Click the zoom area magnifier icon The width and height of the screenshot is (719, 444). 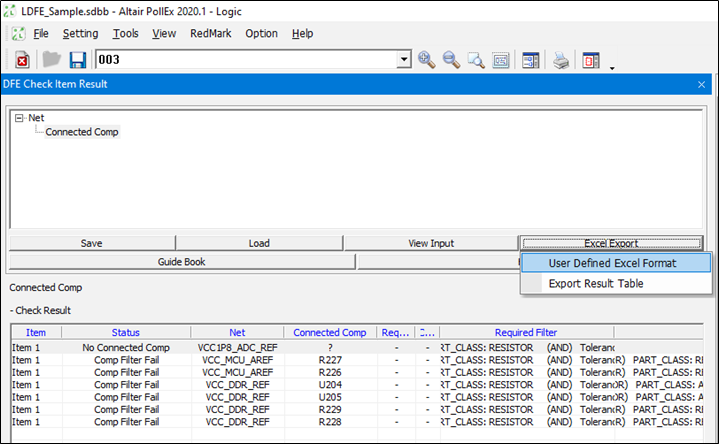[x=476, y=60]
